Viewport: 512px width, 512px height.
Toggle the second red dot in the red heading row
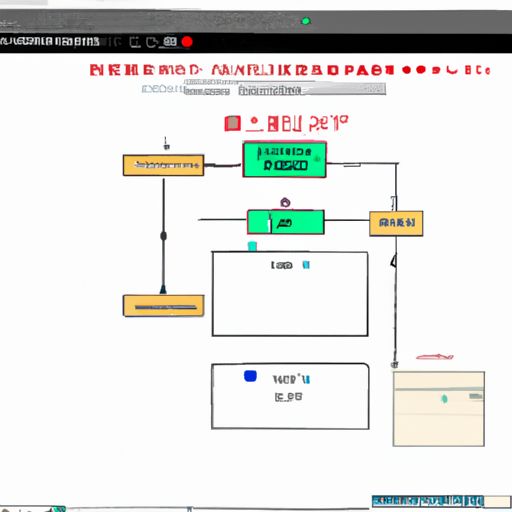point(421,70)
